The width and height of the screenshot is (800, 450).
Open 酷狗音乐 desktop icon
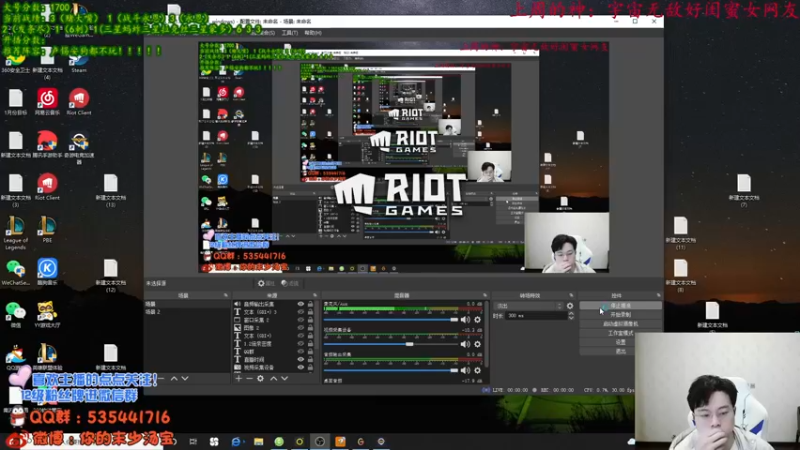click(47, 272)
